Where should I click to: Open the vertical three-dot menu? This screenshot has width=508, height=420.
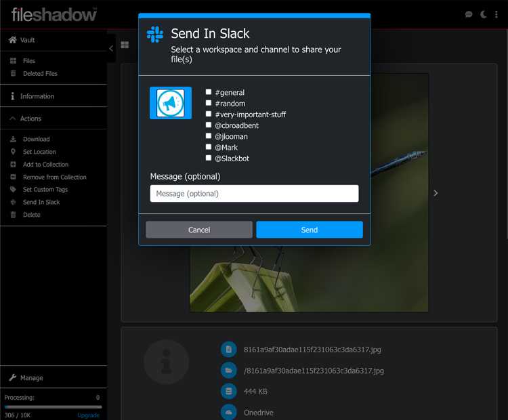pos(496,14)
